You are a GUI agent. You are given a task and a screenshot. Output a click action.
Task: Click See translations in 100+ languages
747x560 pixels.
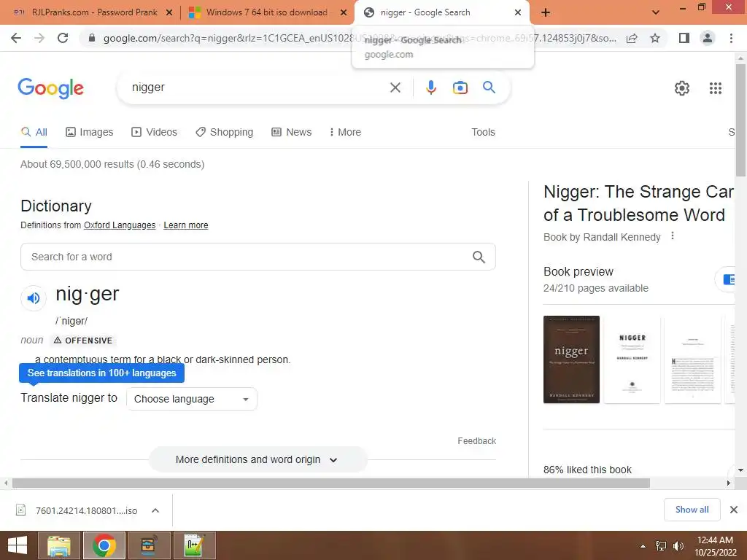pyautogui.click(x=101, y=373)
